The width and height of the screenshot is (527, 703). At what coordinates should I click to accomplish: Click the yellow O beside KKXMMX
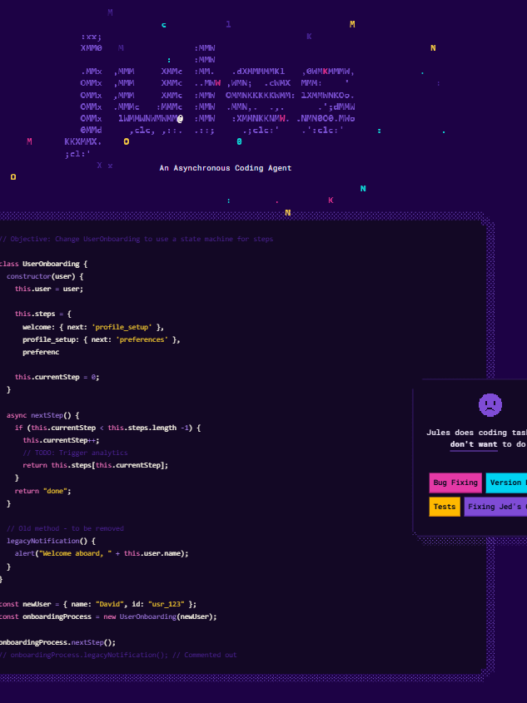click(x=126, y=142)
